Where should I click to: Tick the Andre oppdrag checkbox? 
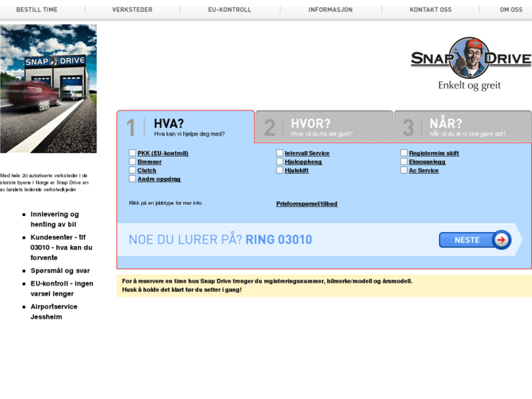[132, 179]
